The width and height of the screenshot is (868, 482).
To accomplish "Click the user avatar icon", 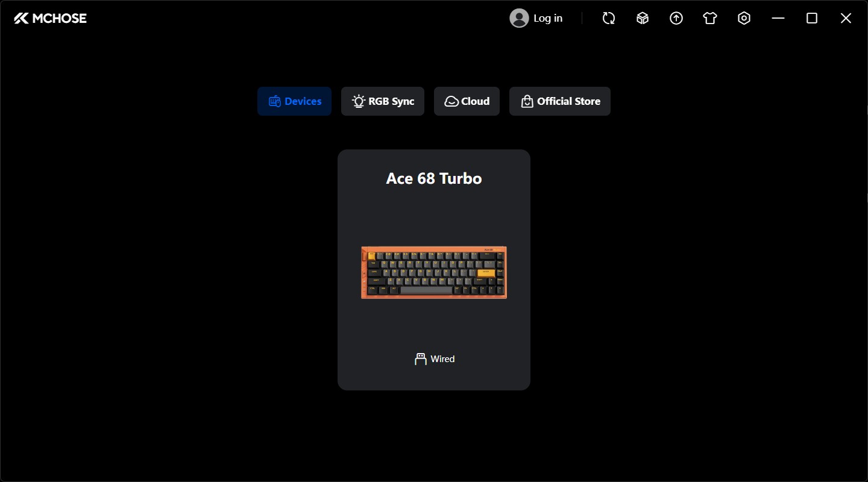I will pos(519,18).
